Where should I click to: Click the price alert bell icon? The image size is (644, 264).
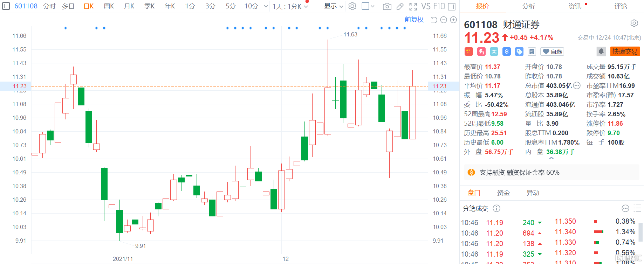click(601, 51)
